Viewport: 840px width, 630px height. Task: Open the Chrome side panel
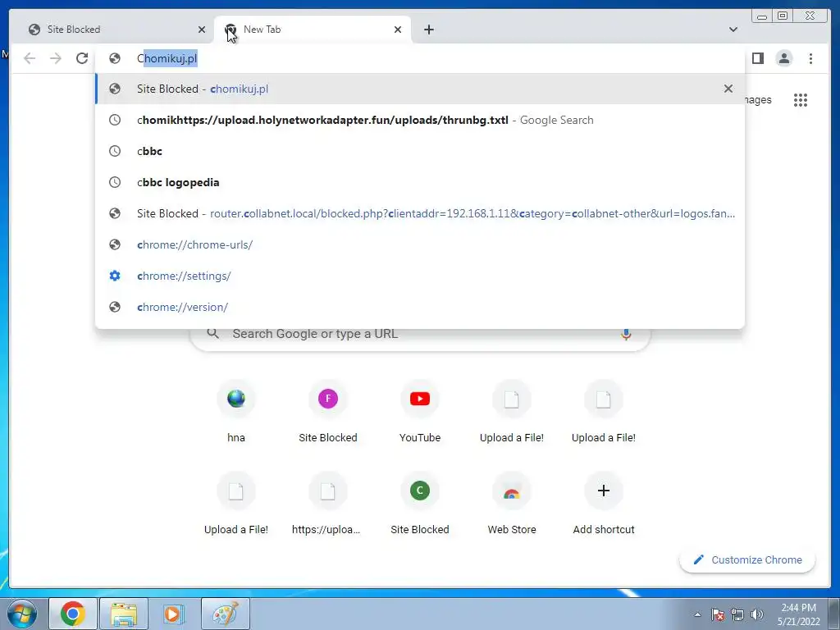[x=757, y=58]
